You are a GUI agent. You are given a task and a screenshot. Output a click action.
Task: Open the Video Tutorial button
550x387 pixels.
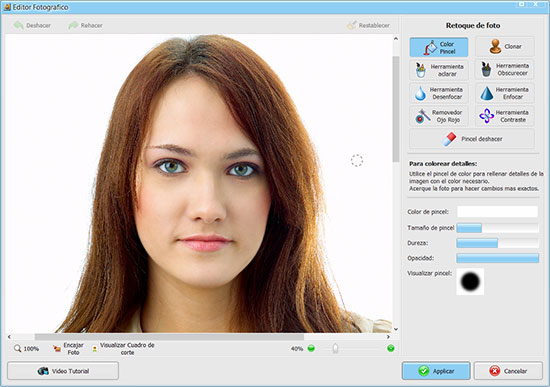pos(63,371)
